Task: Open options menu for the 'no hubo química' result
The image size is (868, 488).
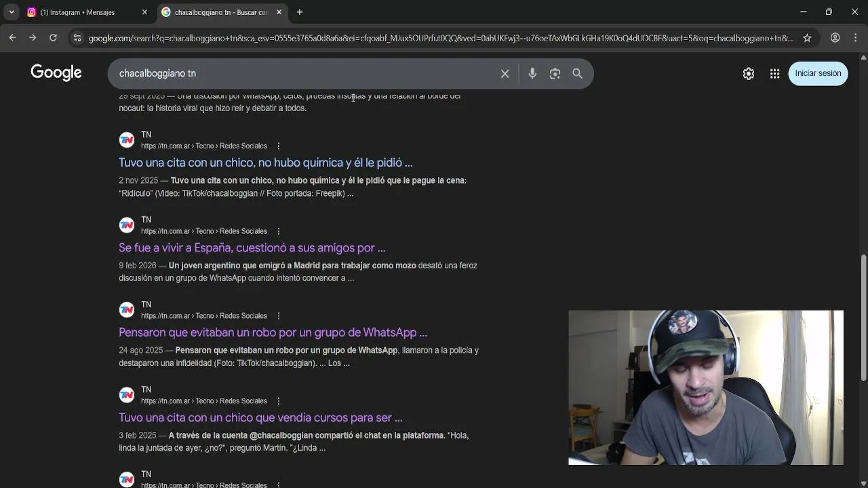Action: 278,146
